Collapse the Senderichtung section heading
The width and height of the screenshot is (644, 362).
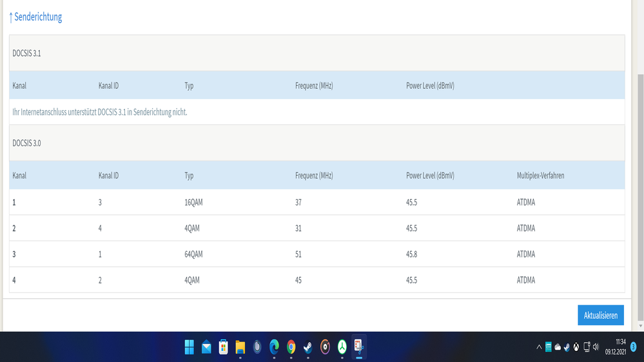click(35, 17)
